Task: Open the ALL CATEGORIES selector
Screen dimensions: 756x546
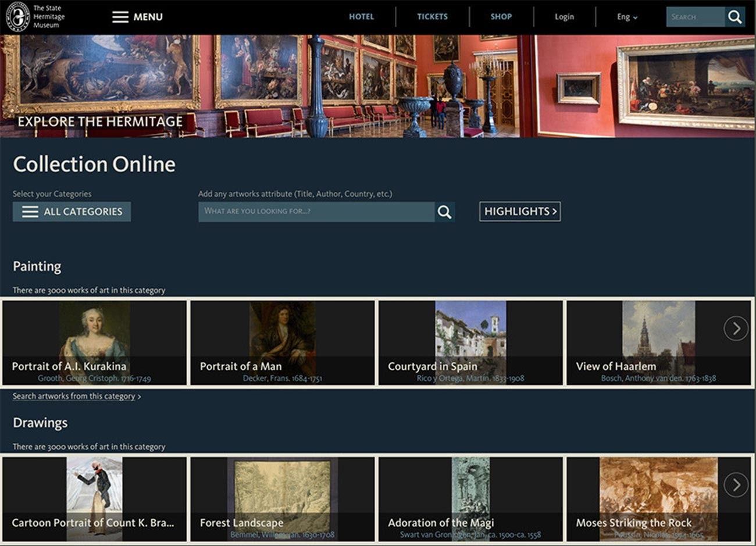Action: (72, 212)
